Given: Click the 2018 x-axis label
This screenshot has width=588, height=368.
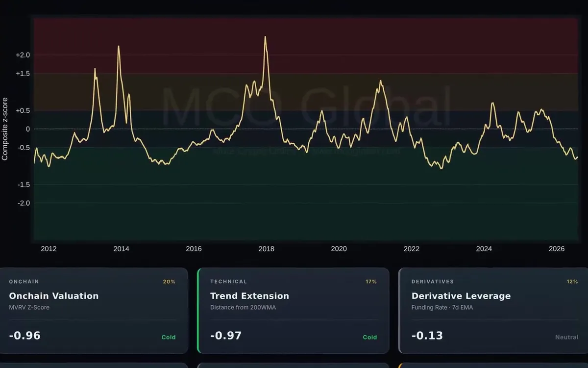Looking at the screenshot, I should 266,249.
